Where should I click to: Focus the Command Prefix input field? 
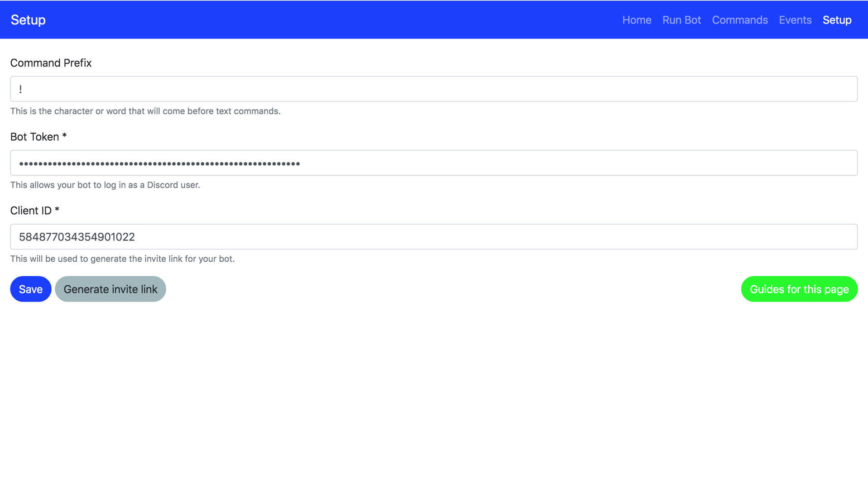point(433,89)
